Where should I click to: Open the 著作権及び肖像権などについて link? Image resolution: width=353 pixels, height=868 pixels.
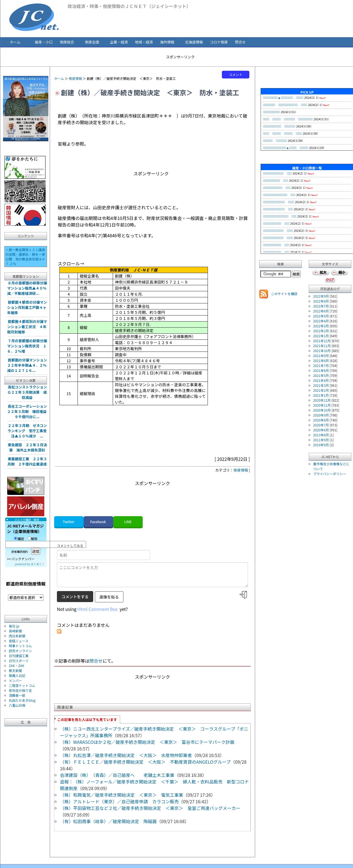[331, 466]
